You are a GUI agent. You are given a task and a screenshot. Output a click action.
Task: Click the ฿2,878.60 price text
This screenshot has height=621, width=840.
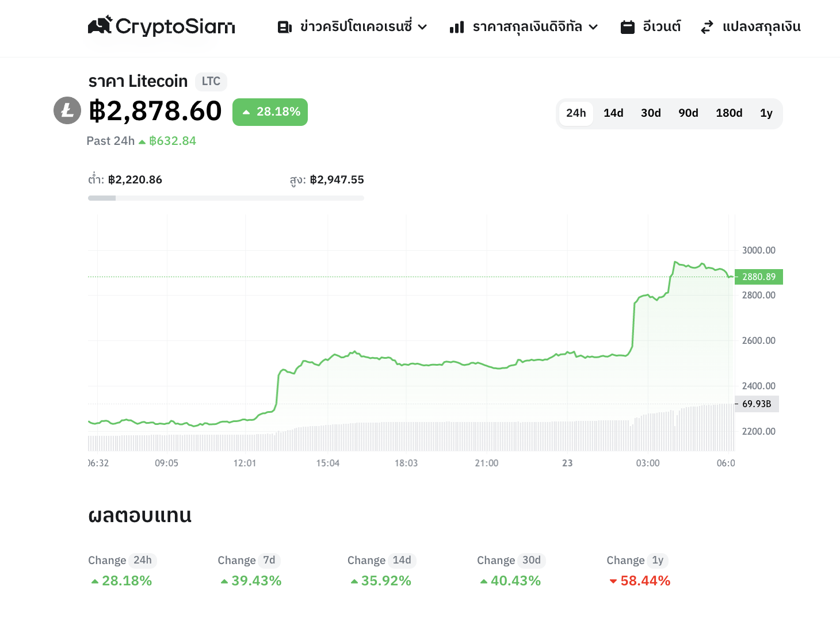tap(155, 111)
